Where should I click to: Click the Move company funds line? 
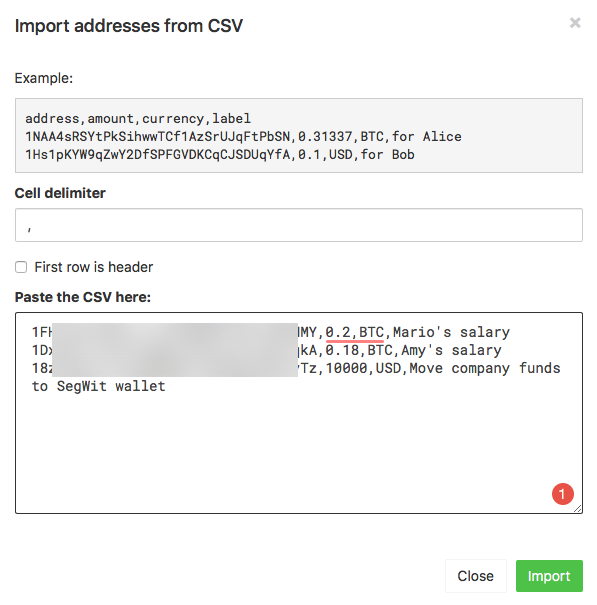coord(485,368)
